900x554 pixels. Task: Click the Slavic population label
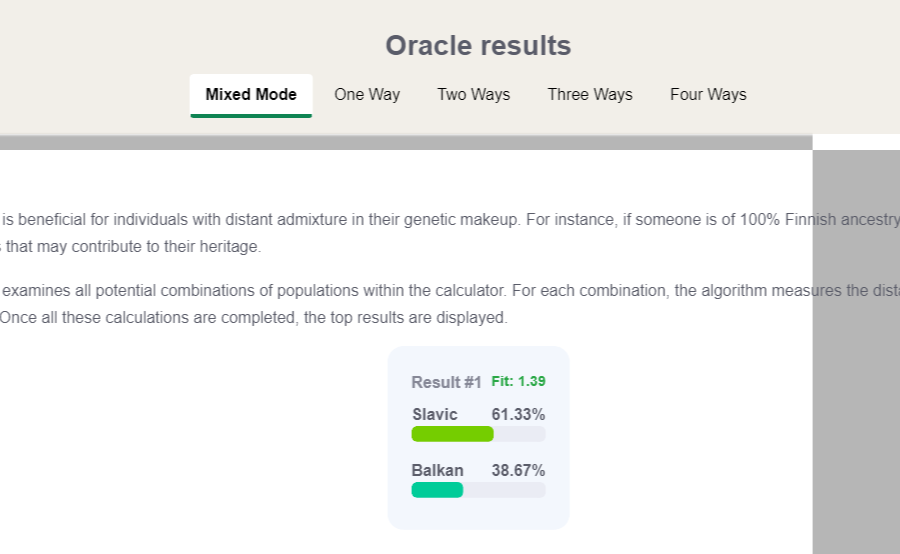[x=435, y=414]
